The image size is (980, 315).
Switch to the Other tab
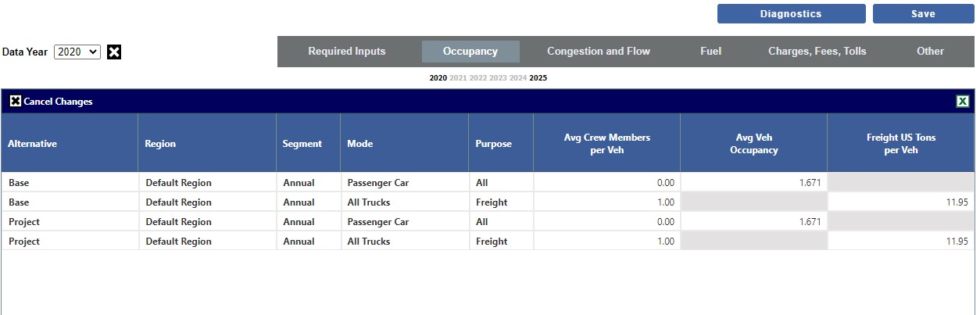point(930,52)
